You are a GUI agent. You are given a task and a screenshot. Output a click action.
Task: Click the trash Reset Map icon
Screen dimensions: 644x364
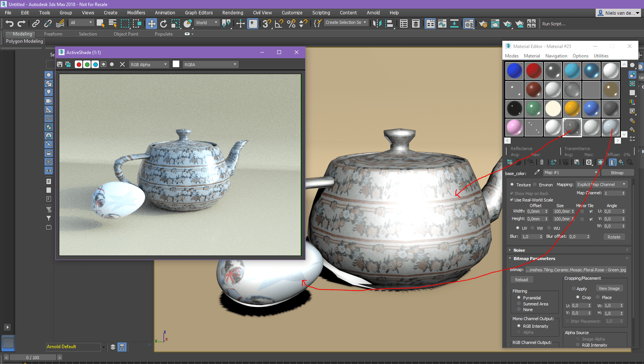click(x=542, y=162)
